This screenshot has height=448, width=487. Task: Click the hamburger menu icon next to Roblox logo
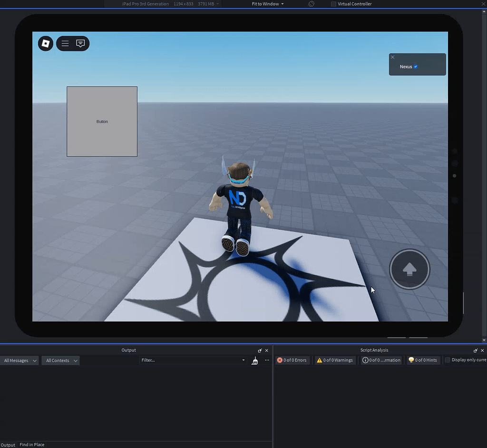tap(65, 43)
